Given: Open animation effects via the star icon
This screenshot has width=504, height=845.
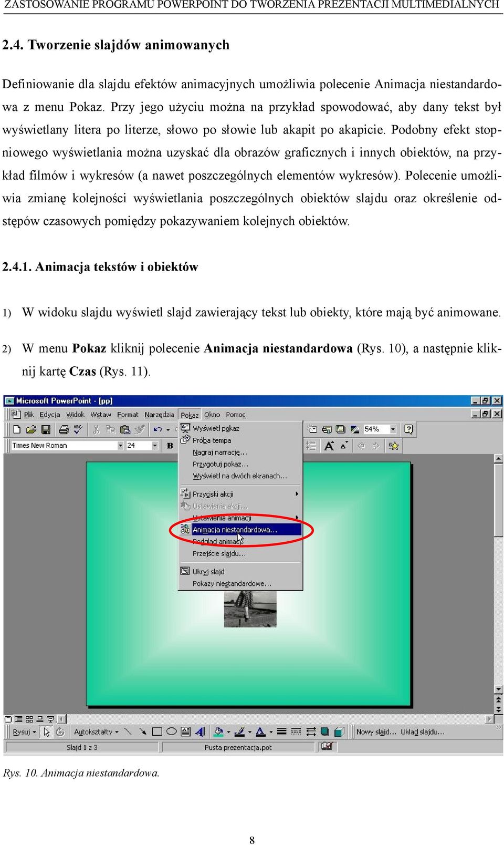Looking at the screenshot, I should 393,446.
